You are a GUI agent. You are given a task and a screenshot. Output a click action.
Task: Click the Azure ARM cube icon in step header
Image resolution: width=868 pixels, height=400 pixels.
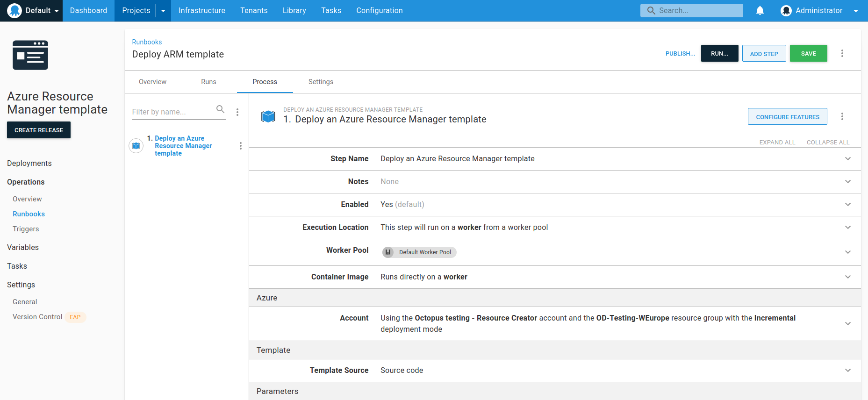click(268, 116)
